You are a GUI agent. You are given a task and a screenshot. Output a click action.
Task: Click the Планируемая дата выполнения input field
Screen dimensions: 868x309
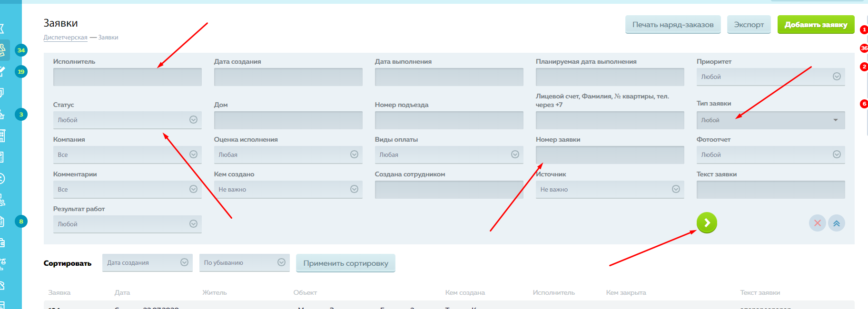click(x=610, y=77)
